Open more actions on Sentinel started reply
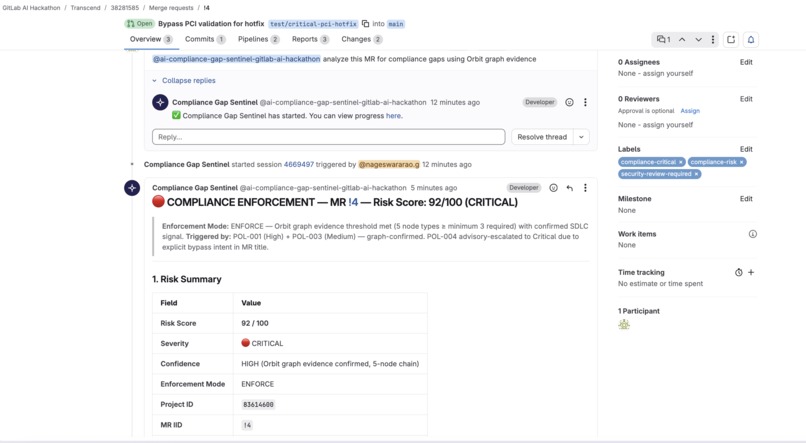Image resolution: width=806 pixels, height=443 pixels. click(x=585, y=102)
